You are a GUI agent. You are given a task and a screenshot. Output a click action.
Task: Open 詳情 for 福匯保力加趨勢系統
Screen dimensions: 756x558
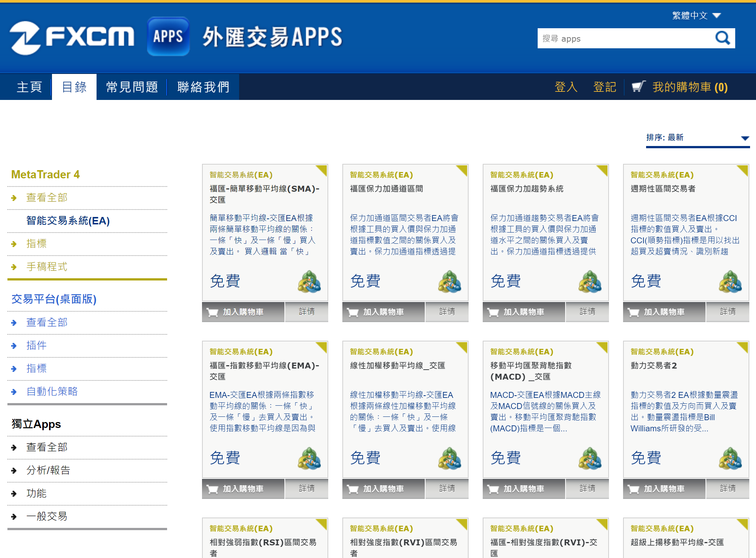point(587,312)
